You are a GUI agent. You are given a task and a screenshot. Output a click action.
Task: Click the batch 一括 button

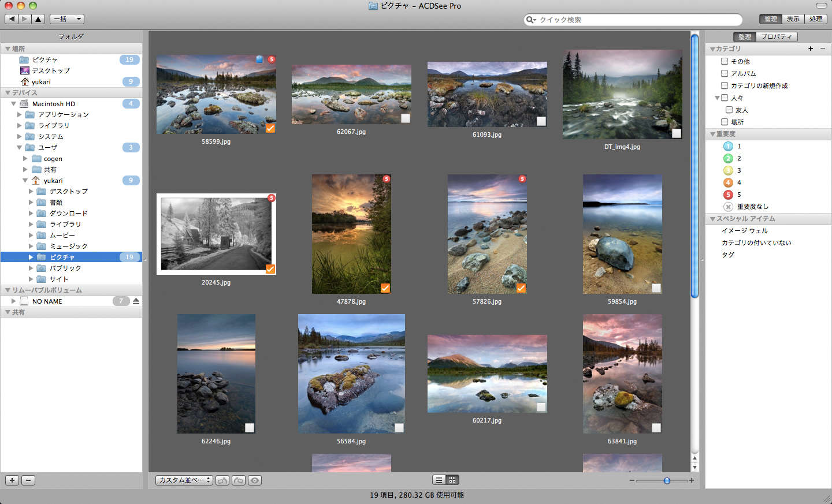click(x=66, y=18)
